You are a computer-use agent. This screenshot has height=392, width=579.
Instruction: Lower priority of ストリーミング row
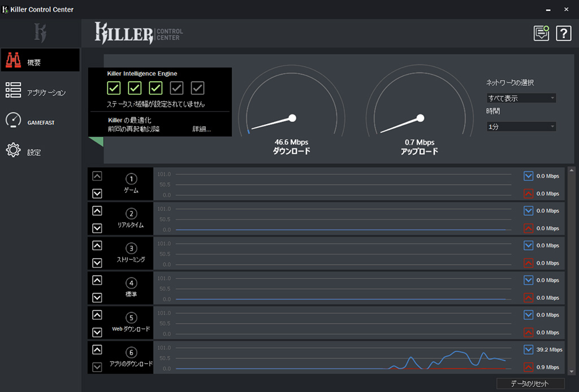(97, 263)
